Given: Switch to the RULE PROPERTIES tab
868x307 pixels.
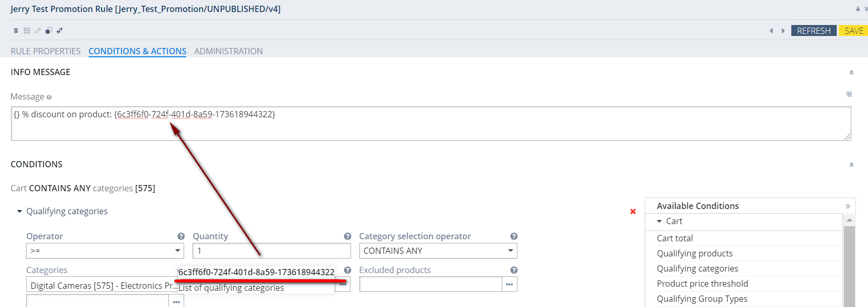Looking at the screenshot, I should (45, 51).
